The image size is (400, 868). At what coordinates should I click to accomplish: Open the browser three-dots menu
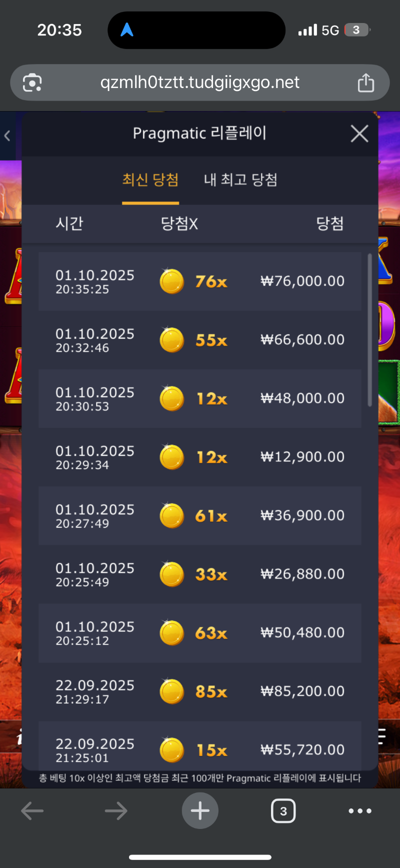[x=360, y=811]
